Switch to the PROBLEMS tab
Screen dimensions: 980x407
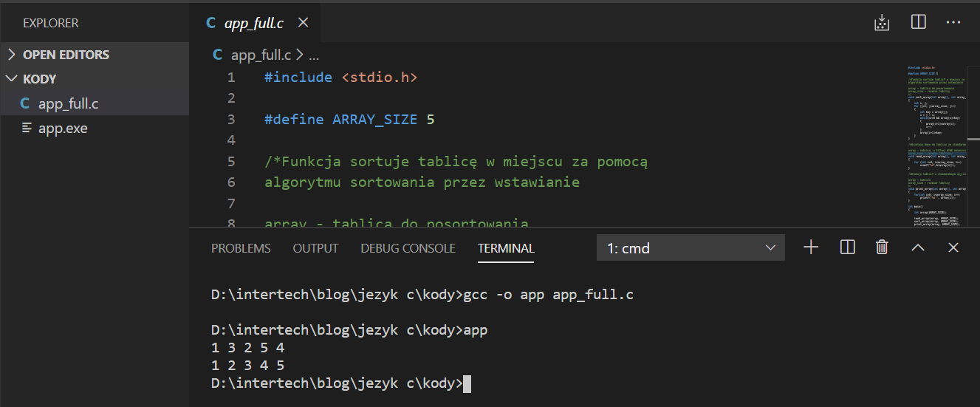pos(241,248)
